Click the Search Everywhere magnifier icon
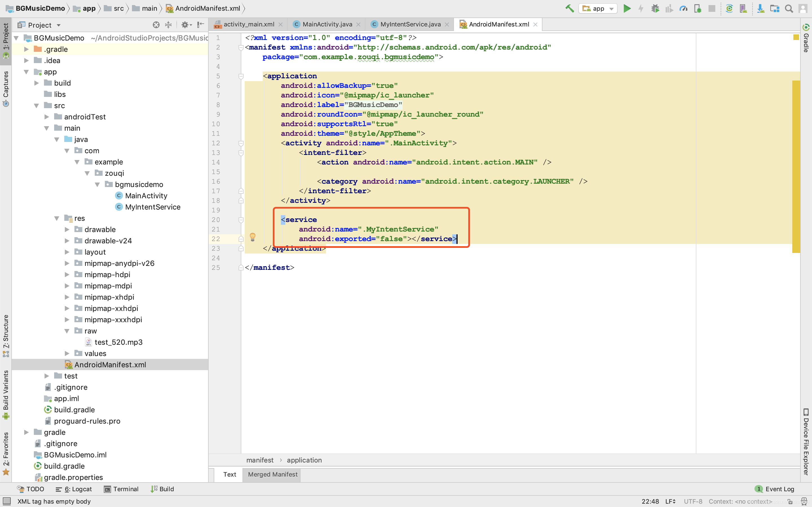This screenshot has width=812, height=507. (789, 8)
